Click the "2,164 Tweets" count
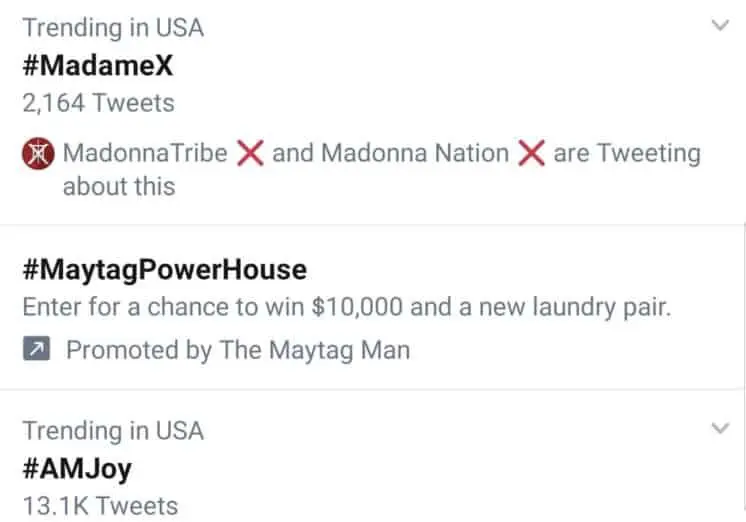 click(x=98, y=103)
